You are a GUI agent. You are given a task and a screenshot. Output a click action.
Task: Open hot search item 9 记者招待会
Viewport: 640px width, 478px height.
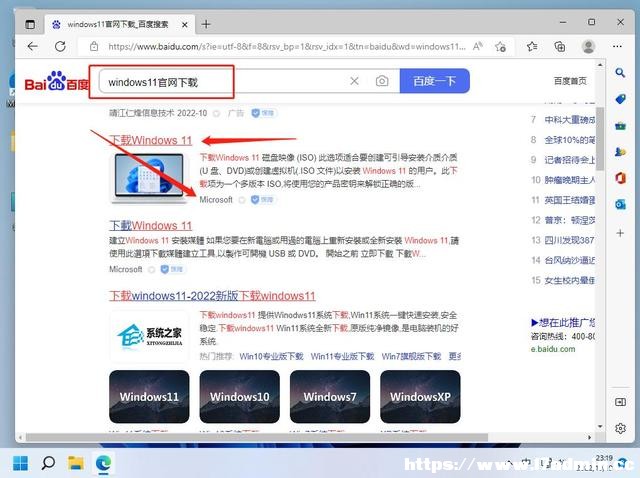coord(569,160)
